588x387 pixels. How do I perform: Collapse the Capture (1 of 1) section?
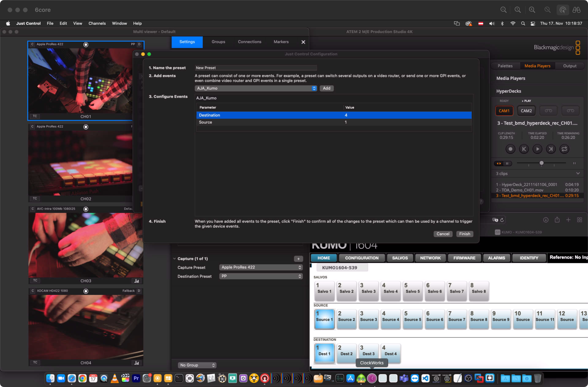pos(174,258)
